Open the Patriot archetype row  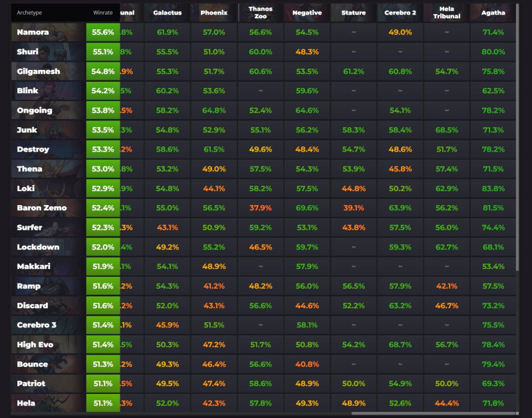48,383
